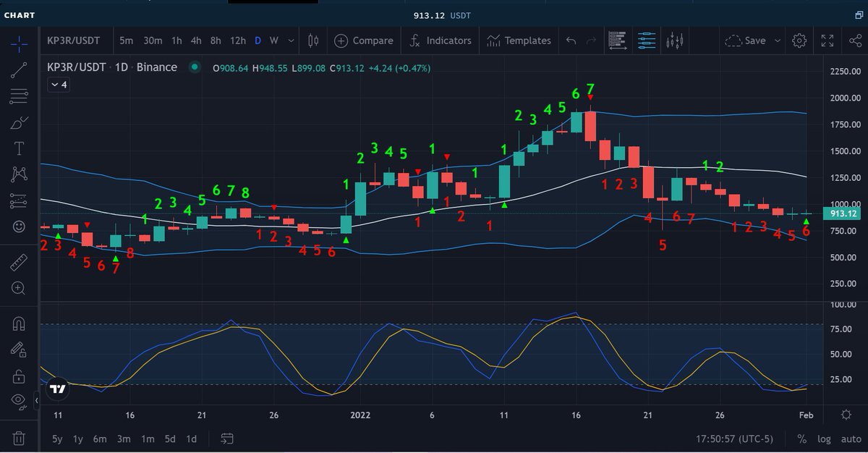Set date range to 3m

124,439
